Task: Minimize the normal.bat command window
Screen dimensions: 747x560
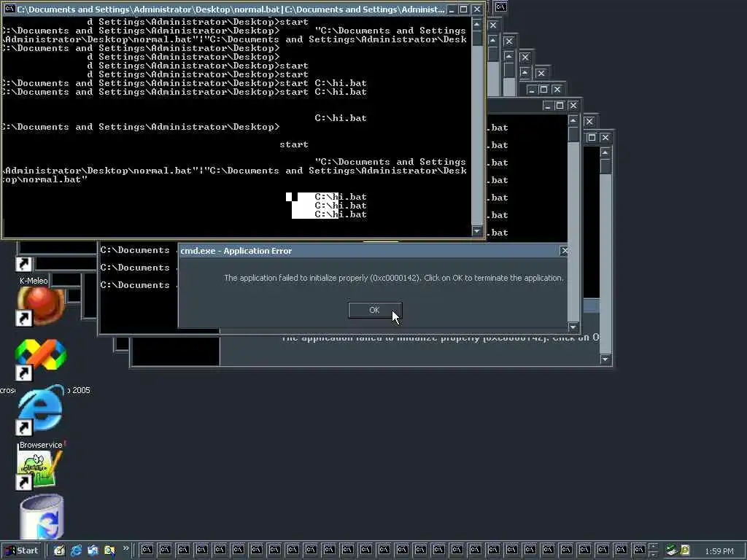Action: click(x=452, y=9)
